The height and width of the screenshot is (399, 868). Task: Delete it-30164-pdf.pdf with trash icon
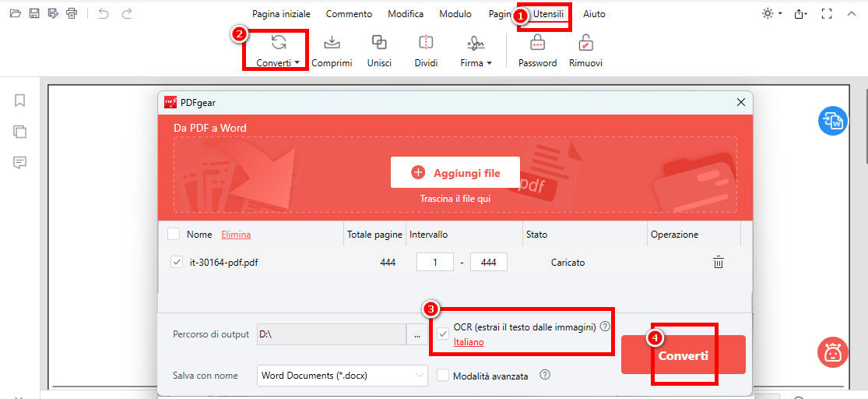tap(718, 262)
